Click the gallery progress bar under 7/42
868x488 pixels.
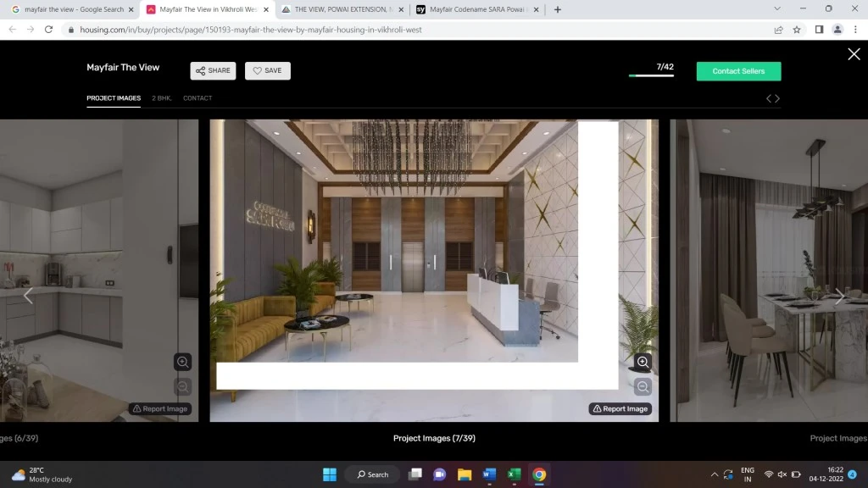[651, 76]
